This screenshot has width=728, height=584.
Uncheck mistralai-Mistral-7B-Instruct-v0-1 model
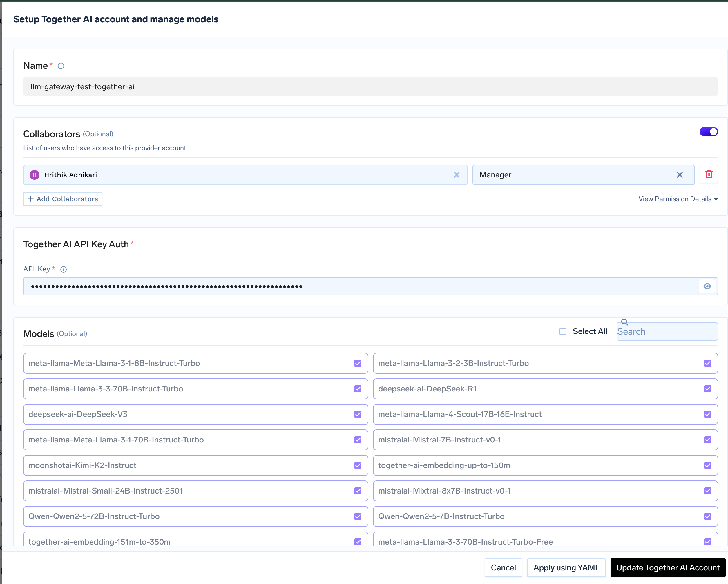point(708,440)
